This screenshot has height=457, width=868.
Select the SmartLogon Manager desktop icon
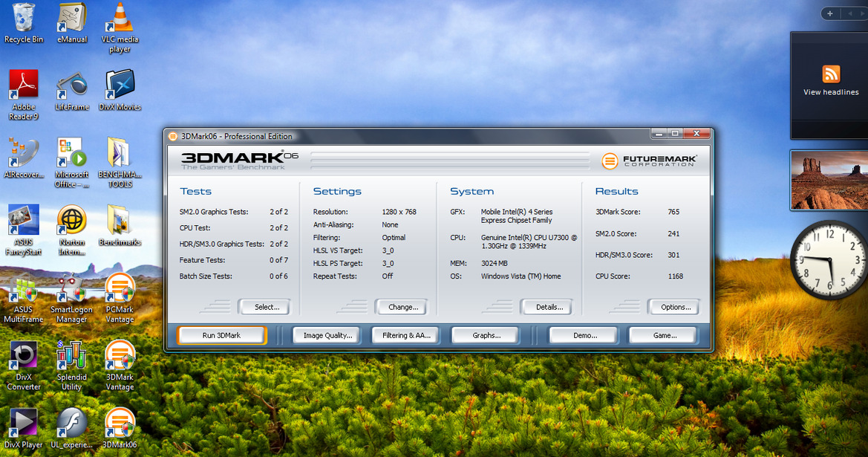(x=72, y=297)
